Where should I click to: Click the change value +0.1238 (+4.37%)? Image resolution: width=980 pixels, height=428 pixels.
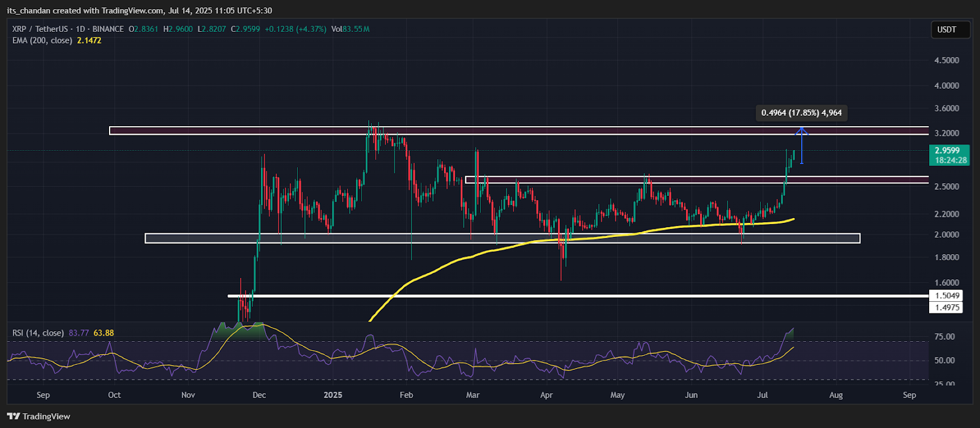point(296,29)
